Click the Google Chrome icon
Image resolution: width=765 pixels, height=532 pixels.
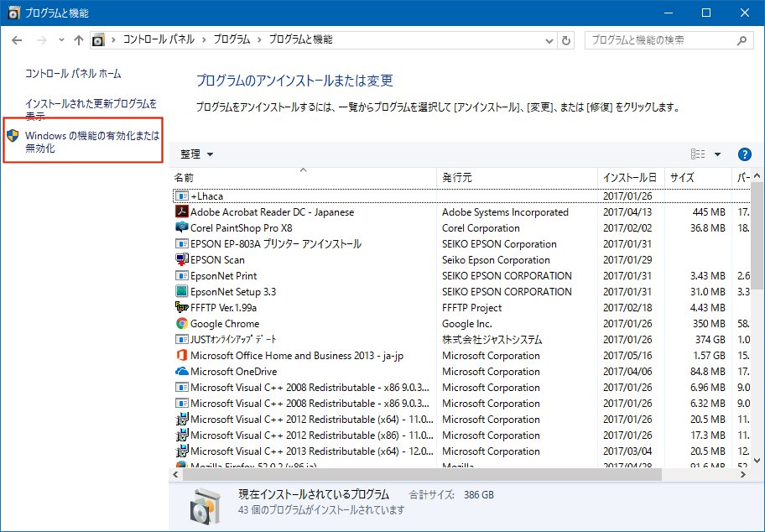pyautogui.click(x=181, y=323)
